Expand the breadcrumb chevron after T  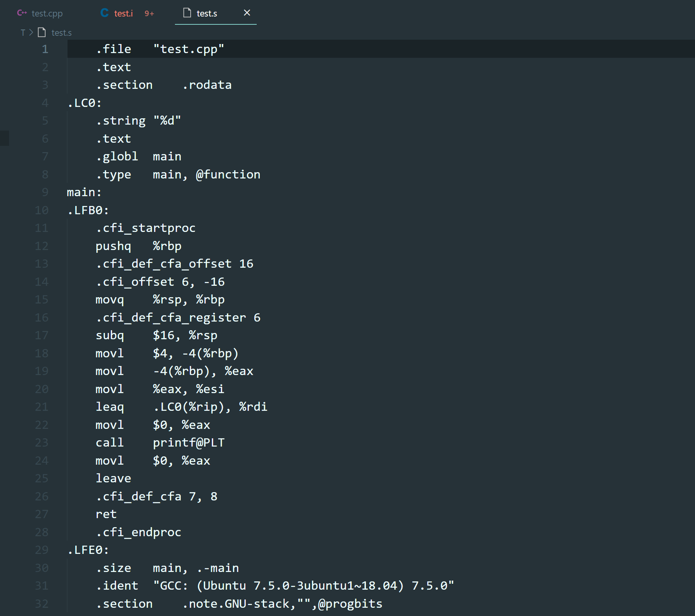(x=31, y=32)
